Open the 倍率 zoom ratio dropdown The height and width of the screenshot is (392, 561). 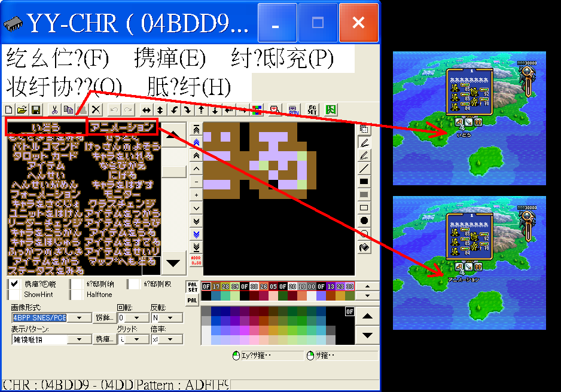coord(170,339)
